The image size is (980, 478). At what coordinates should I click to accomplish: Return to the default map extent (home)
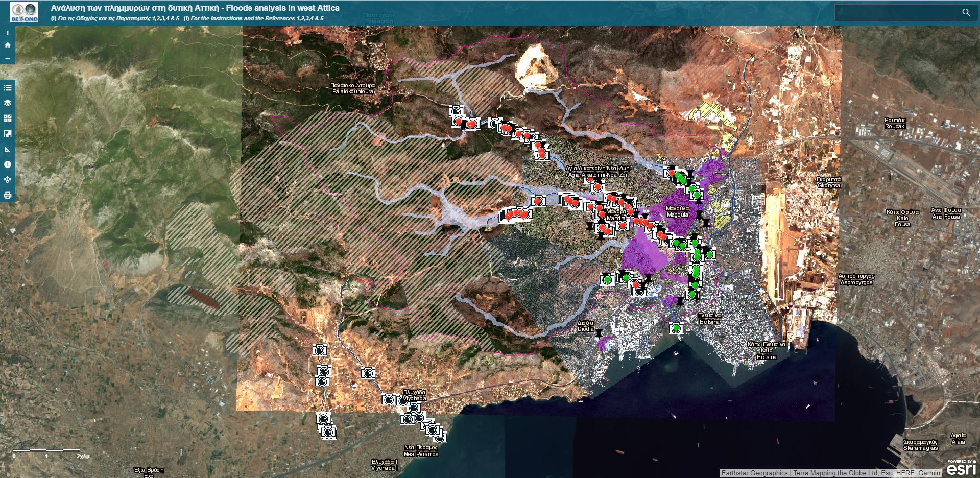(x=7, y=45)
